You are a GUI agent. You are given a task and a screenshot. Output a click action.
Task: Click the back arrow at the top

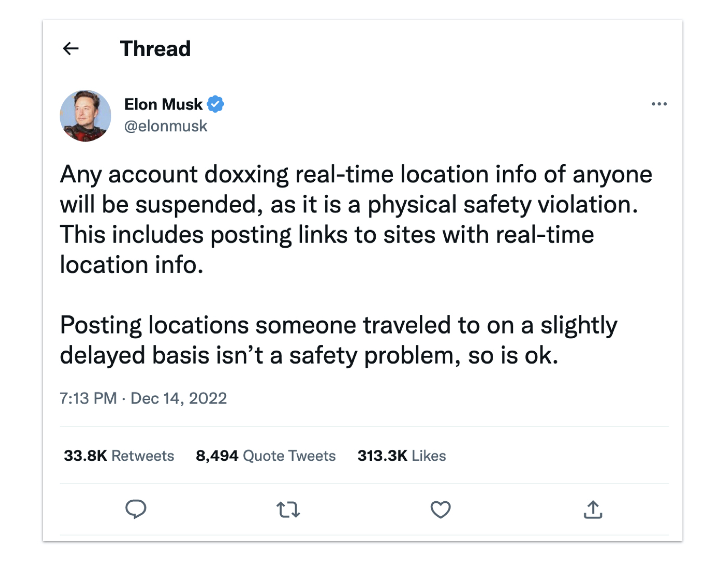click(71, 48)
